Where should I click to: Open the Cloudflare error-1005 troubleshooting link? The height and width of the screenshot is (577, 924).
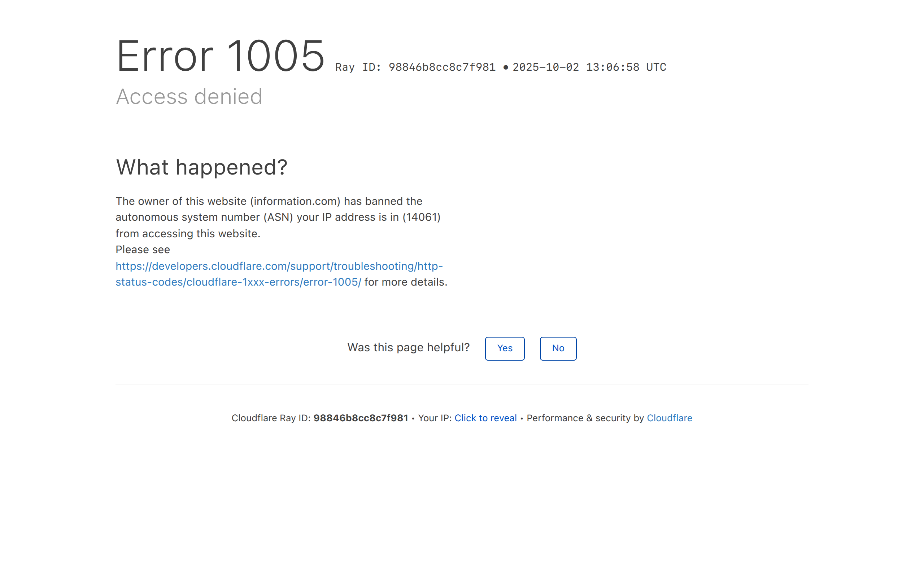[x=279, y=266]
